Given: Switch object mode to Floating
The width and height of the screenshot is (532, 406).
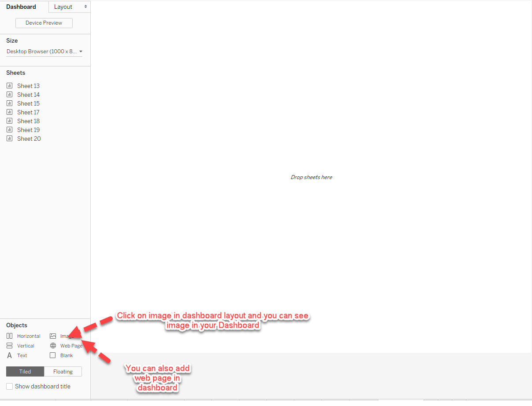Looking at the screenshot, I should tap(63, 372).
